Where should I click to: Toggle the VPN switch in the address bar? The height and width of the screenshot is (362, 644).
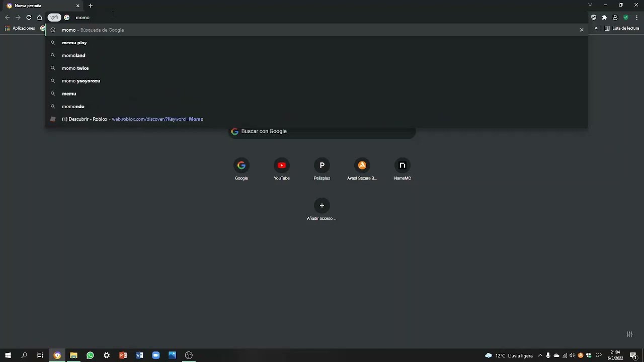[x=54, y=18]
